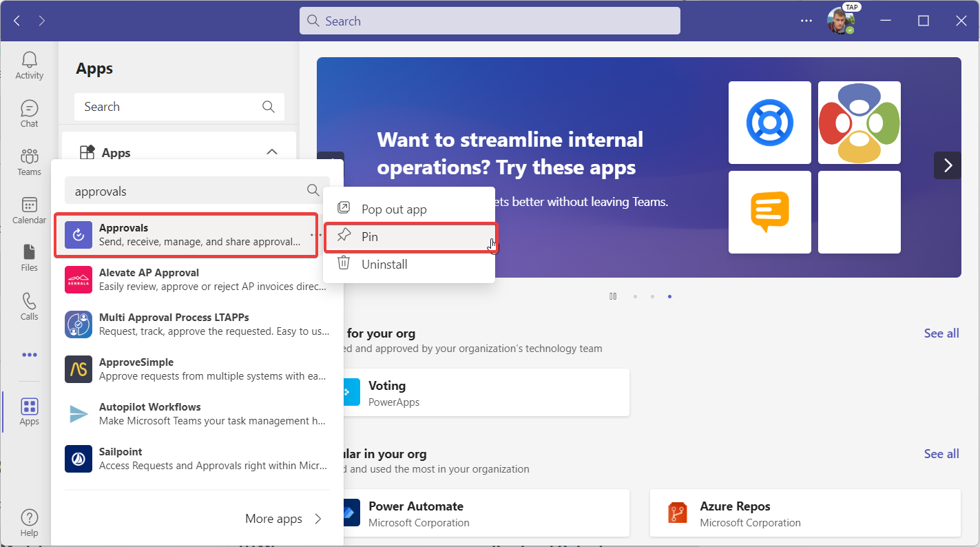980x547 pixels.
Task: Open Files in the sidebar
Action: coord(29,258)
